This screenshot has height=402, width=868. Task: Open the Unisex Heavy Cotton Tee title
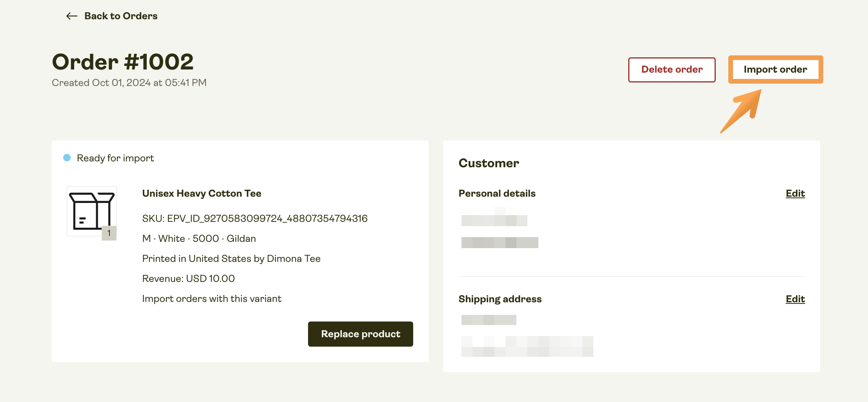pyautogui.click(x=202, y=194)
